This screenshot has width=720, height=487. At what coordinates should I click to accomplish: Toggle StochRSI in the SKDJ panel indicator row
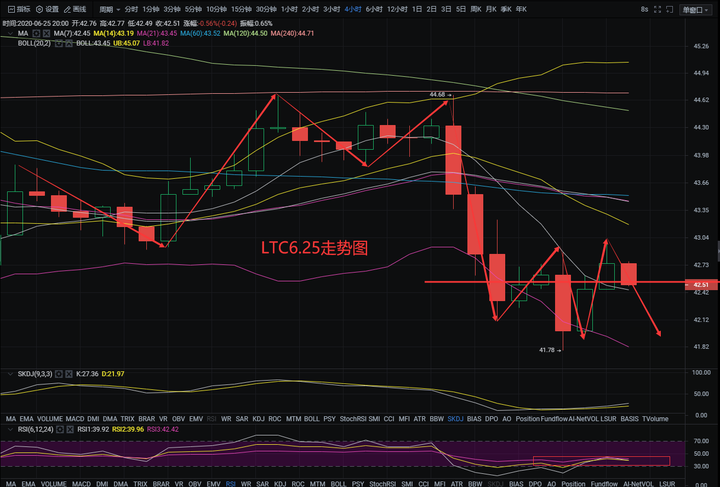[x=352, y=419]
